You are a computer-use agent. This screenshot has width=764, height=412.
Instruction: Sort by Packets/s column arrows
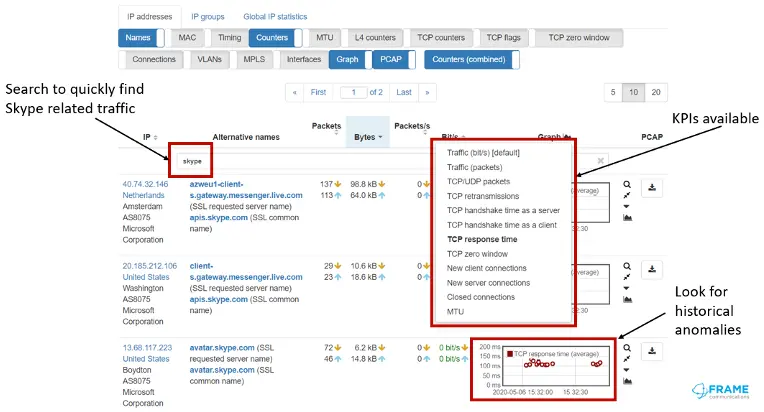pos(425,132)
